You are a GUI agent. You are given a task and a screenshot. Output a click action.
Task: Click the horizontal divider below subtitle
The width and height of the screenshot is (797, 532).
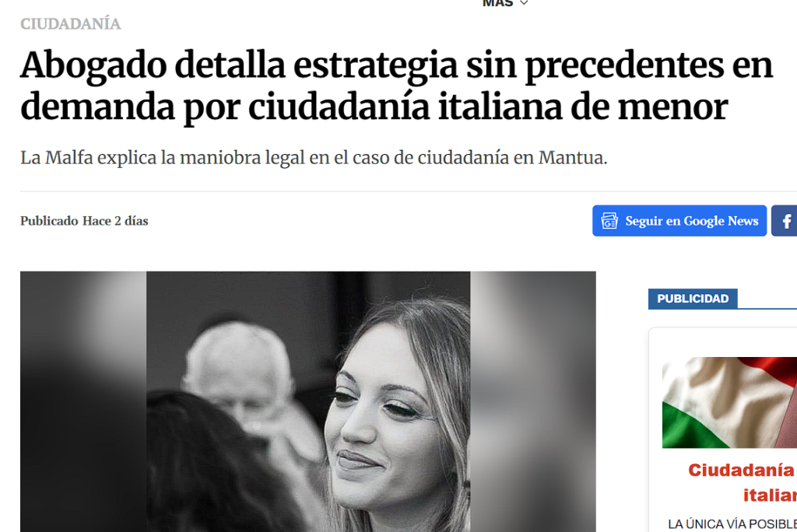coord(409,191)
